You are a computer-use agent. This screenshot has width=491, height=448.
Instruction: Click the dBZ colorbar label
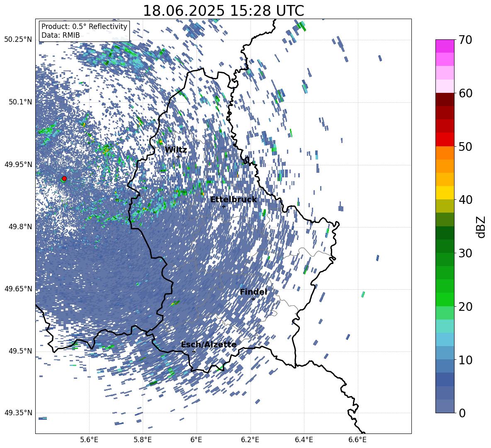pyautogui.click(x=481, y=227)
